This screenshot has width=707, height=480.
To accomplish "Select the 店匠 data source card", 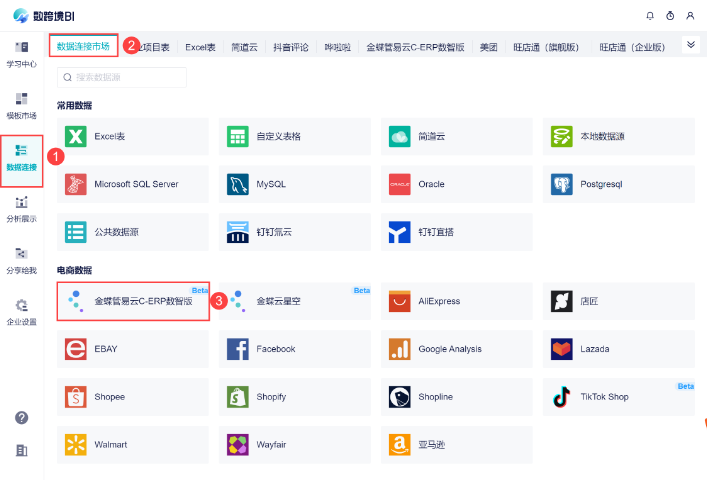I will tap(619, 301).
